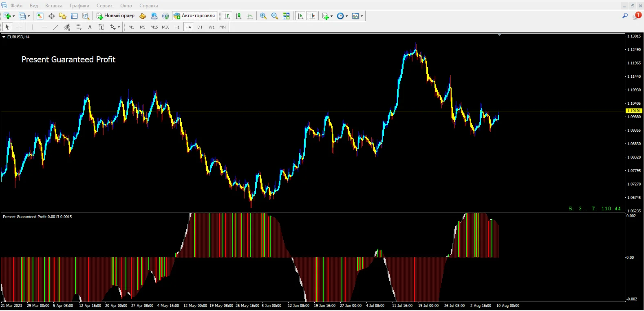
Task: Click the New Chart icon
Action: pos(7,16)
